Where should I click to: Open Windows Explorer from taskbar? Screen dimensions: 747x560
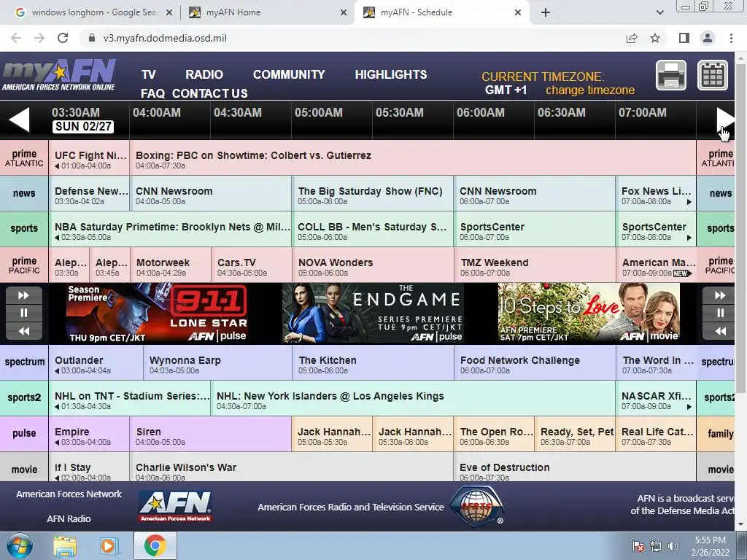click(65, 545)
